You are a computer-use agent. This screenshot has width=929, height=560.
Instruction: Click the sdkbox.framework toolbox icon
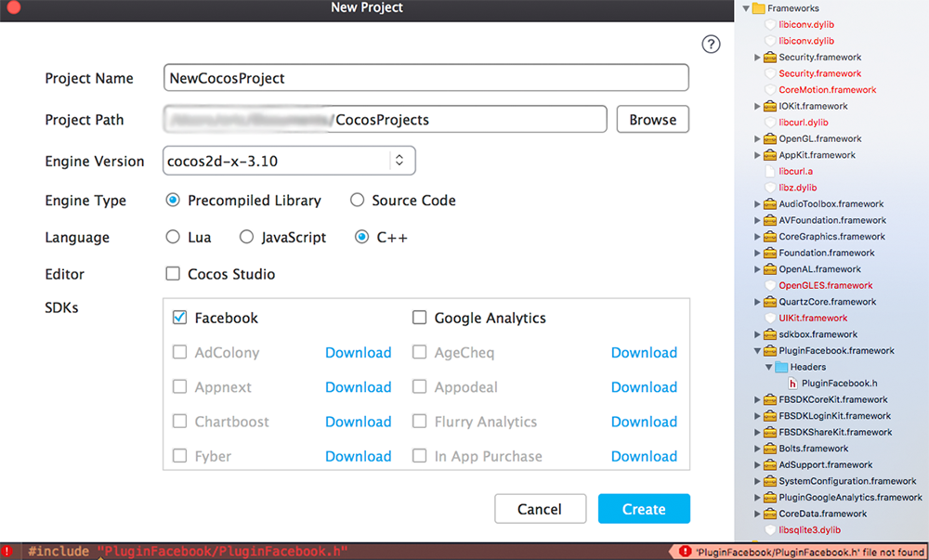pyautogui.click(x=769, y=334)
